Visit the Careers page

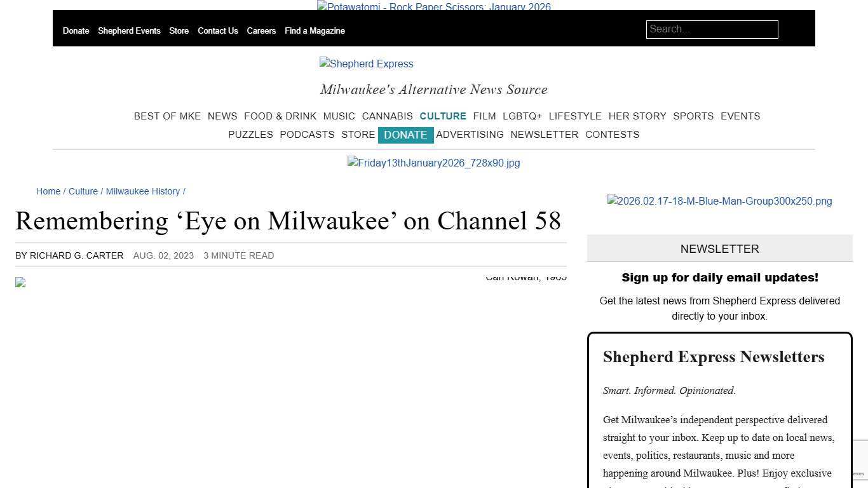(x=261, y=30)
